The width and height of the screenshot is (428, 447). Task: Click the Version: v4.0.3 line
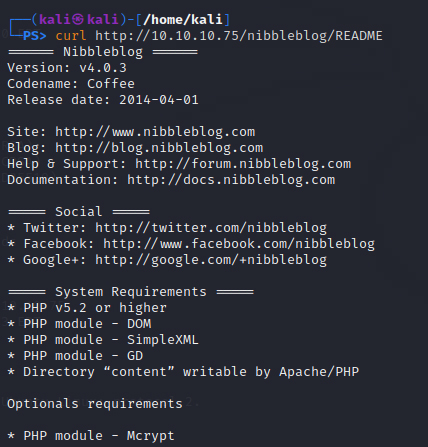[67, 68]
